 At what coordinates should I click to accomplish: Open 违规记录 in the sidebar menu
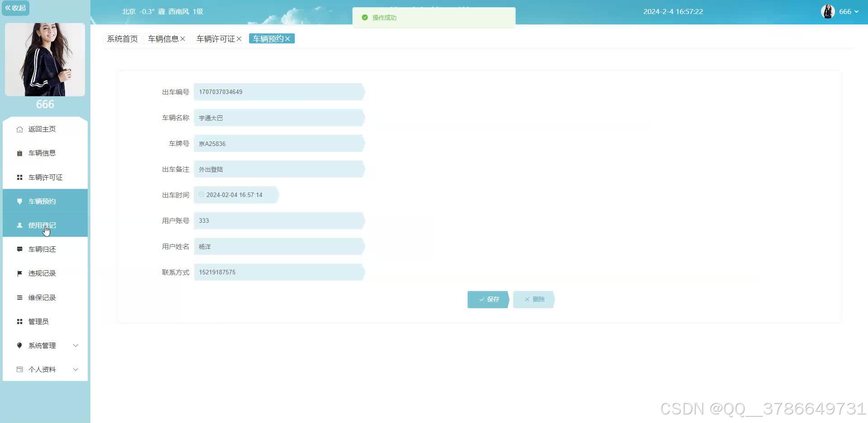pyautogui.click(x=45, y=273)
